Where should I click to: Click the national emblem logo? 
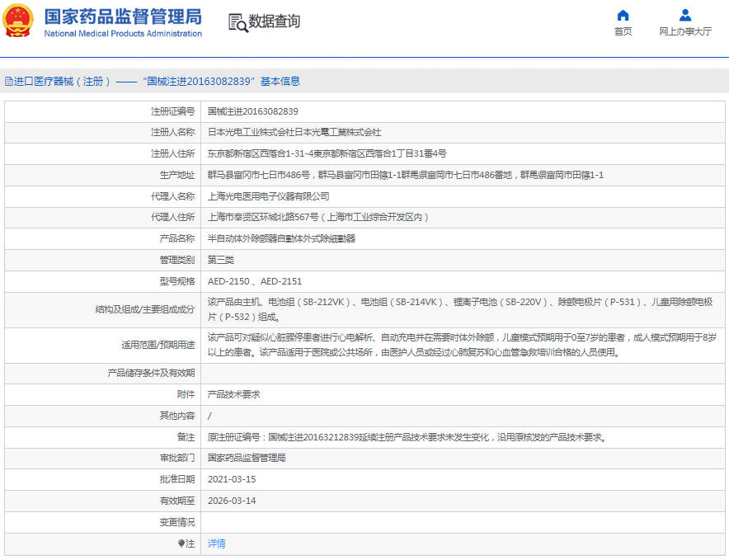click(18, 21)
